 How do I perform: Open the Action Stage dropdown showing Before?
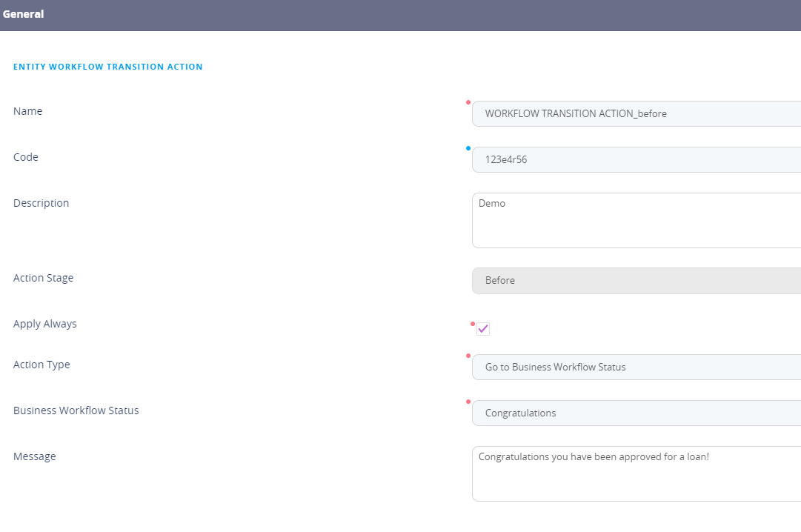636,281
